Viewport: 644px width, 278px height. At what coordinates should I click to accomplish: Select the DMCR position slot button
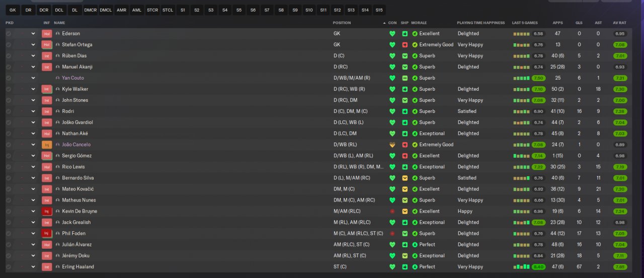coord(91,10)
